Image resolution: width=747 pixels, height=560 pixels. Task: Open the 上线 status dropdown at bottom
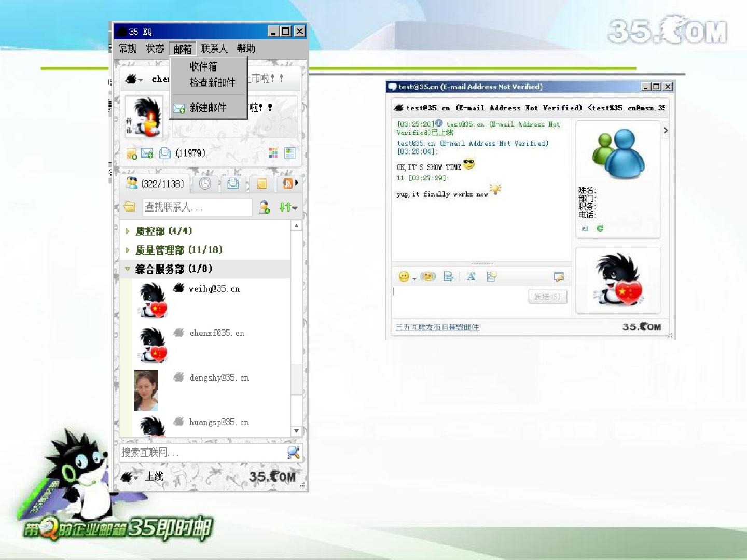pos(131,477)
